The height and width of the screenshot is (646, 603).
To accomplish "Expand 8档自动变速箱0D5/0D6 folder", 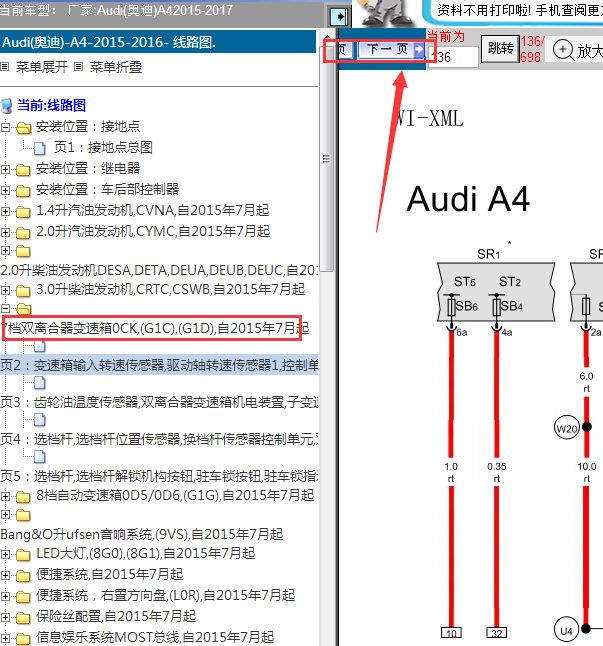I will pyautogui.click(x=6, y=496).
